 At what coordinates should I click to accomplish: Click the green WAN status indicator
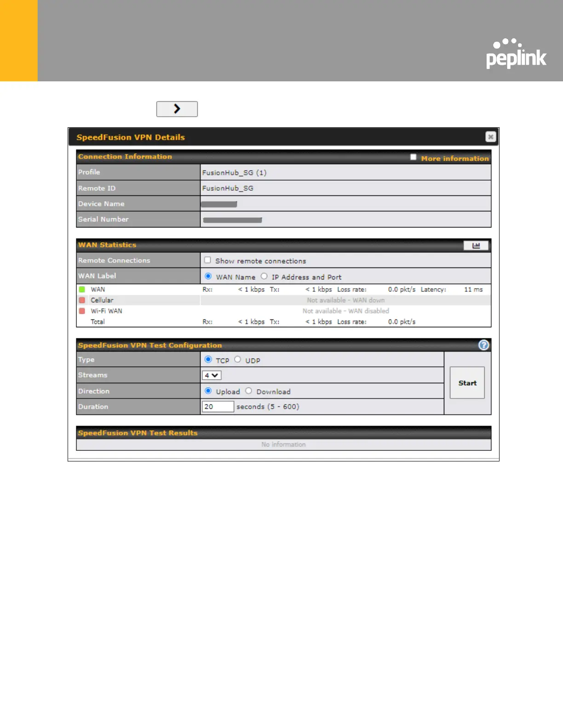tap(82, 290)
